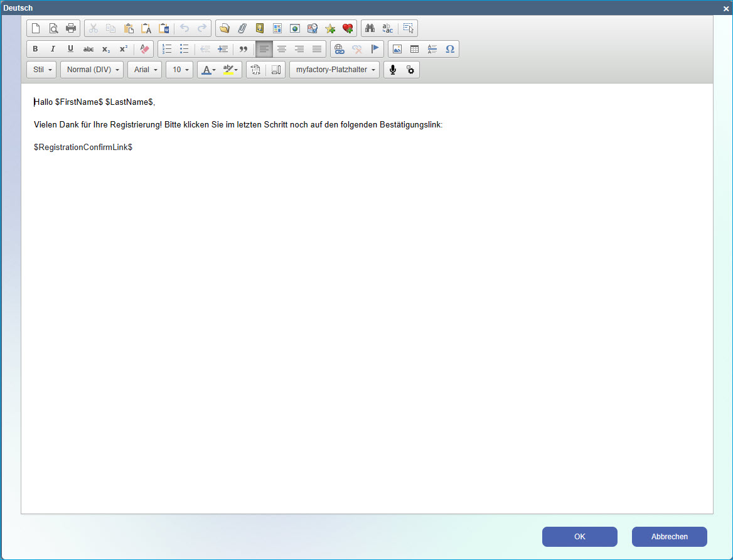
Task: Toggle italic formatting
Action: (x=53, y=49)
